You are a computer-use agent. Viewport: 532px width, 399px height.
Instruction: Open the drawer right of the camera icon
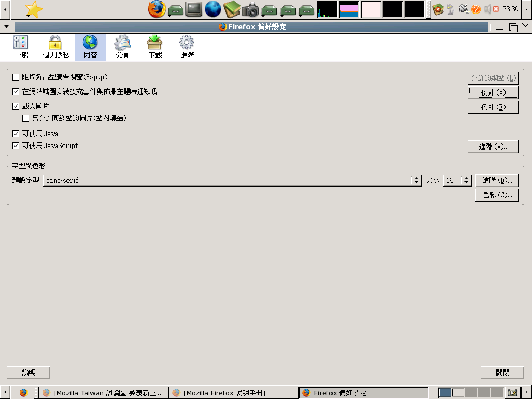[x=269, y=10]
